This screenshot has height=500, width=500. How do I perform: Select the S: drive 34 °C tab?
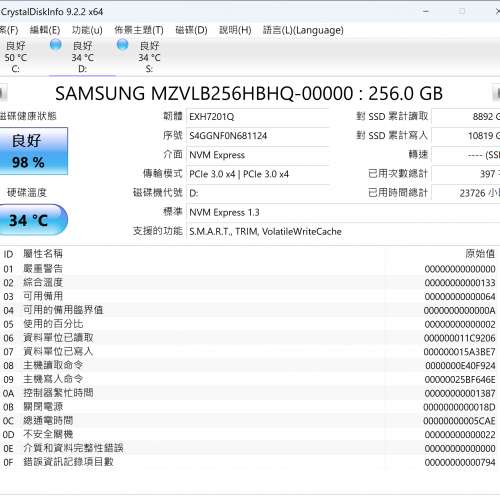[149, 57]
